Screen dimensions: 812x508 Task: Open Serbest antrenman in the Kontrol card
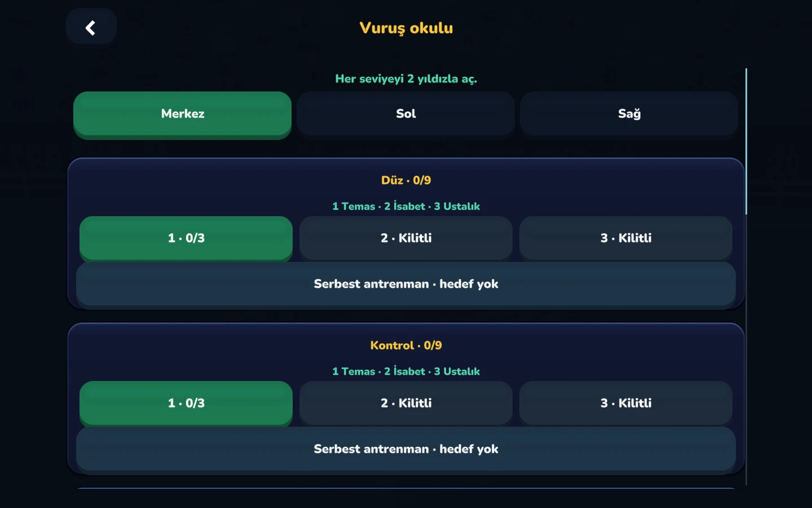click(406, 449)
